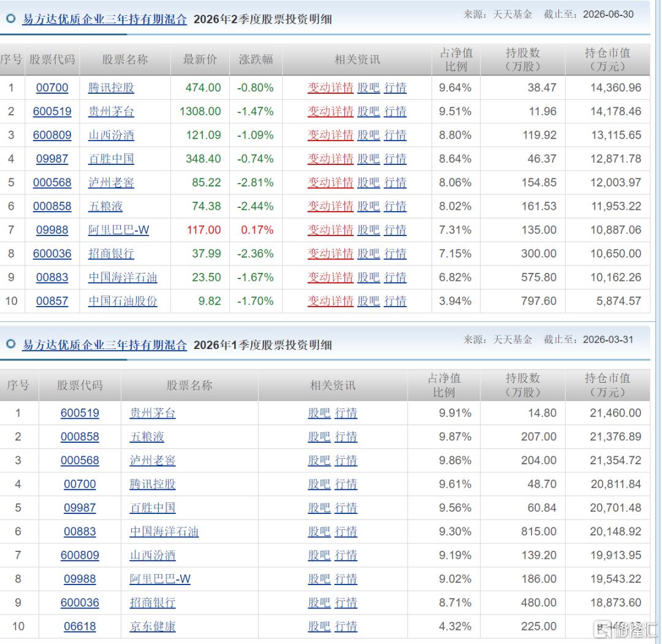Click 相关资讯 column header in Q1 table
This screenshot has height=644, width=662.
[333, 385]
